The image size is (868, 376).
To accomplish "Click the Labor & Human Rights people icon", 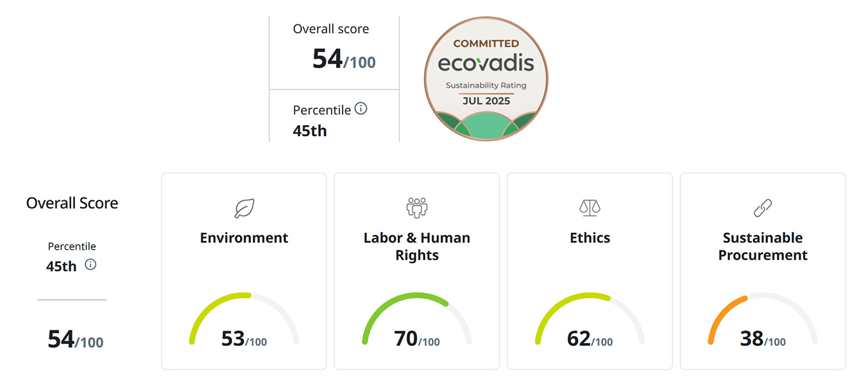I will pos(417,208).
